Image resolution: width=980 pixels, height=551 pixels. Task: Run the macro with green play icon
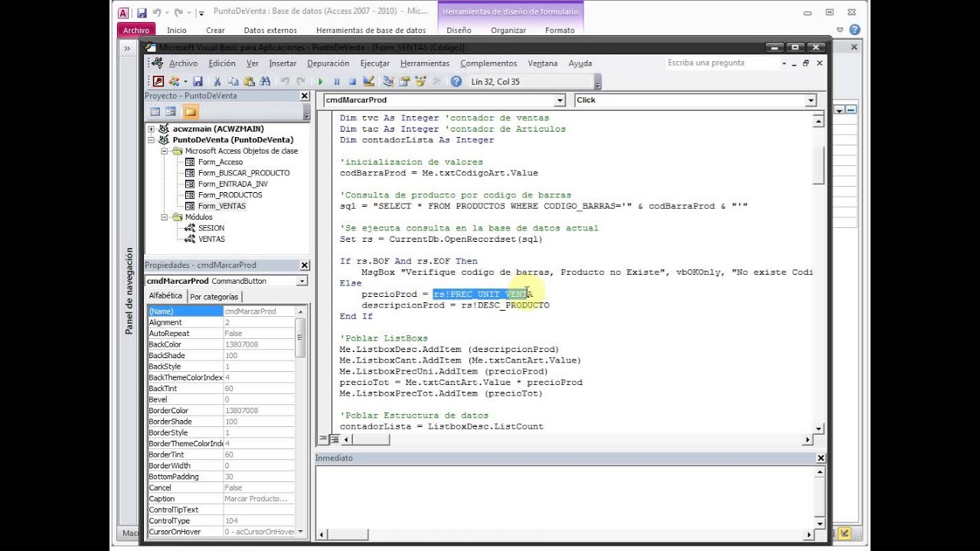(321, 81)
